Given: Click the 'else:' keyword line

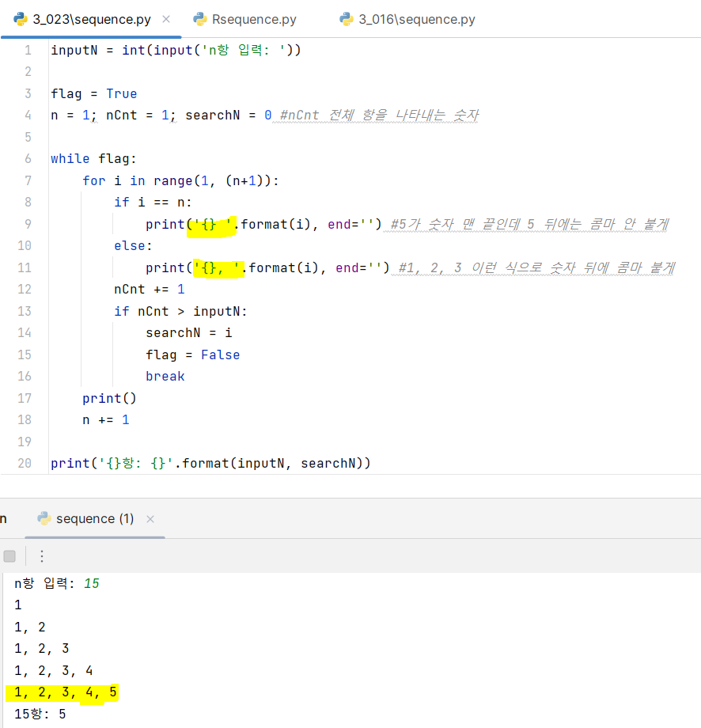Looking at the screenshot, I should tap(133, 245).
